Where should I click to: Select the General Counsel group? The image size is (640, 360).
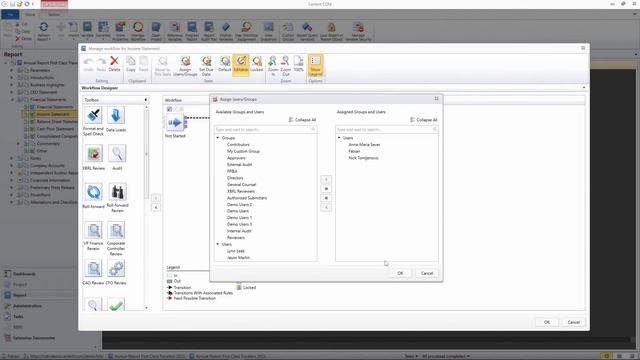tap(241, 184)
